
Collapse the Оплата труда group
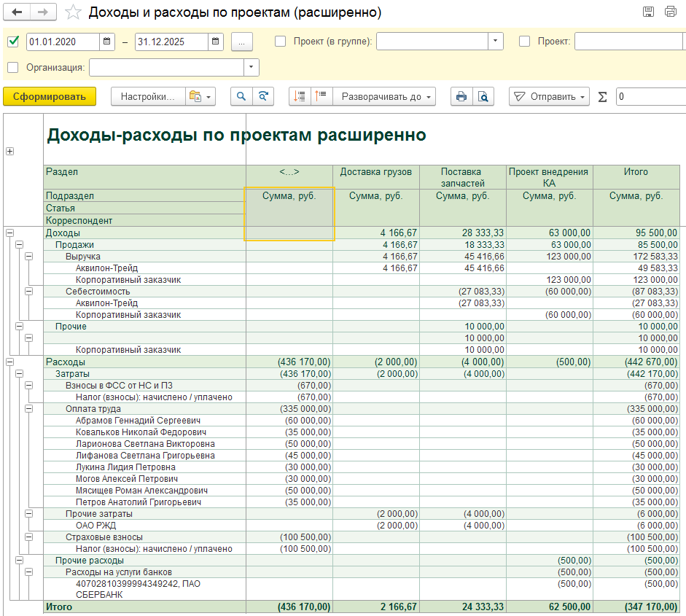(x=29, y=409)
